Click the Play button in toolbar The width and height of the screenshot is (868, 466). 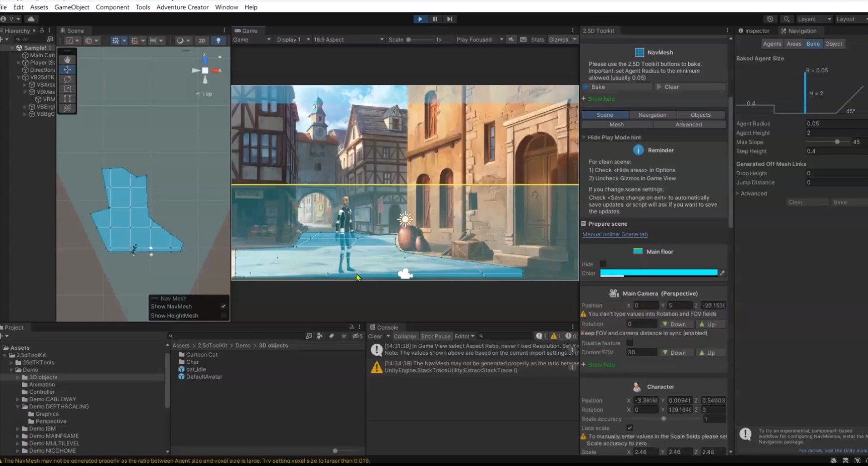[x=420, y=19]
